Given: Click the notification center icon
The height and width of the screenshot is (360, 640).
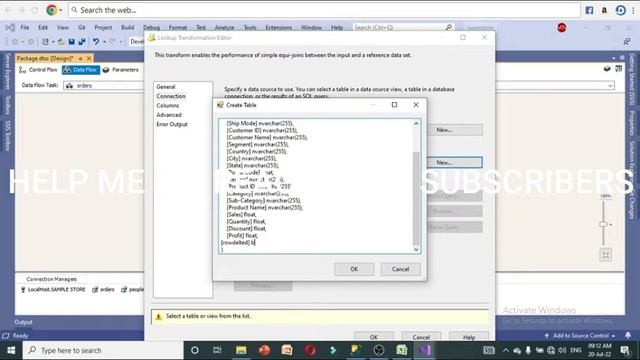Looking at the screenshot, I should tap(625, 350).
